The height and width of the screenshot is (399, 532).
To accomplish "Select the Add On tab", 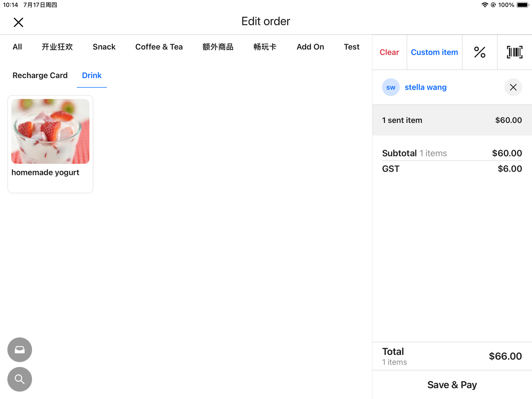I will pyautogui.click(x=310, y=47).
